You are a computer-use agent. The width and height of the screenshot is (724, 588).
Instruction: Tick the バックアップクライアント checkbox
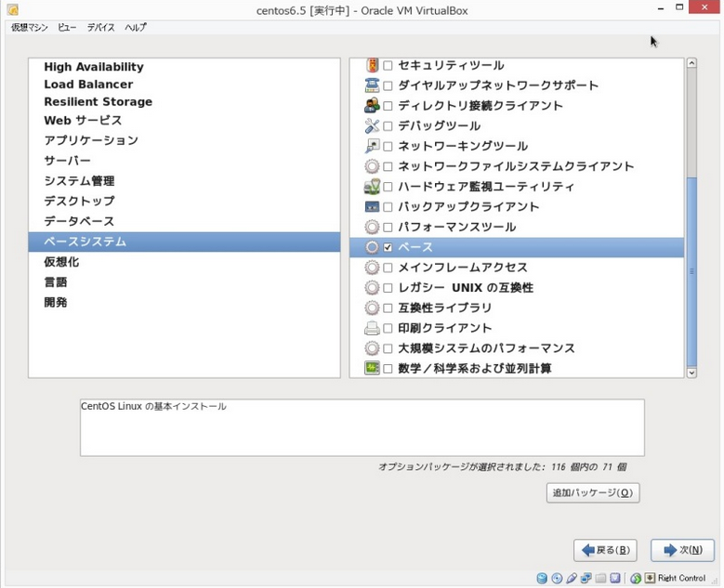[388, 207]
